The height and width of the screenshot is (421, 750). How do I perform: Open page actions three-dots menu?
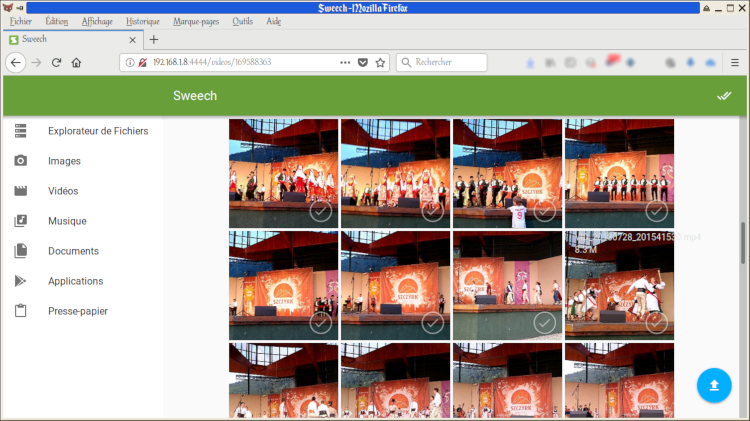click(x=345, y=63)
